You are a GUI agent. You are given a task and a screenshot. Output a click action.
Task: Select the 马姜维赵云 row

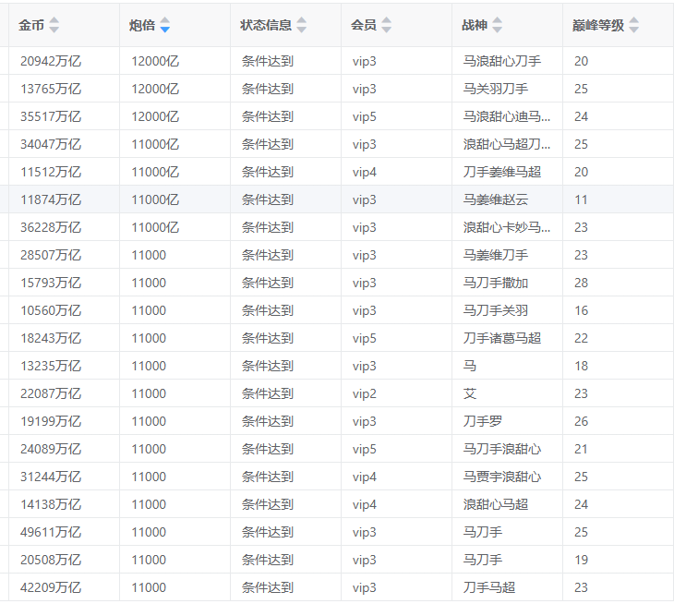coord(496,199)
